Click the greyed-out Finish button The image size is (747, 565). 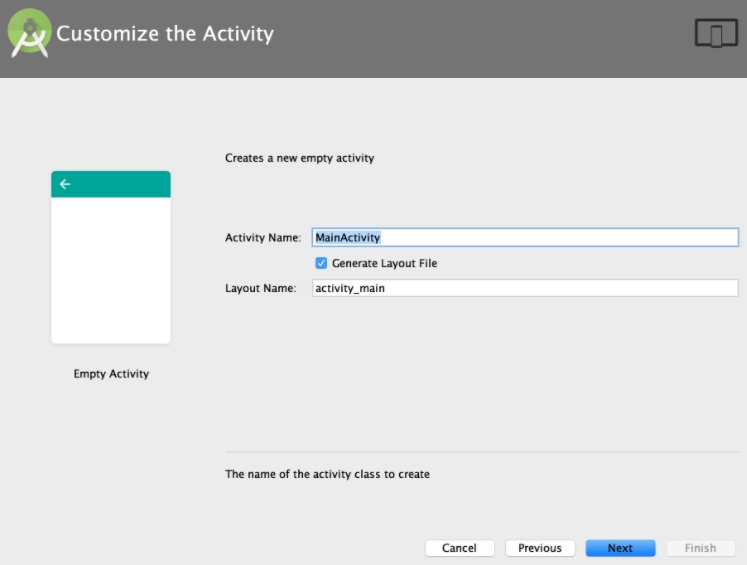coord(700,548)
